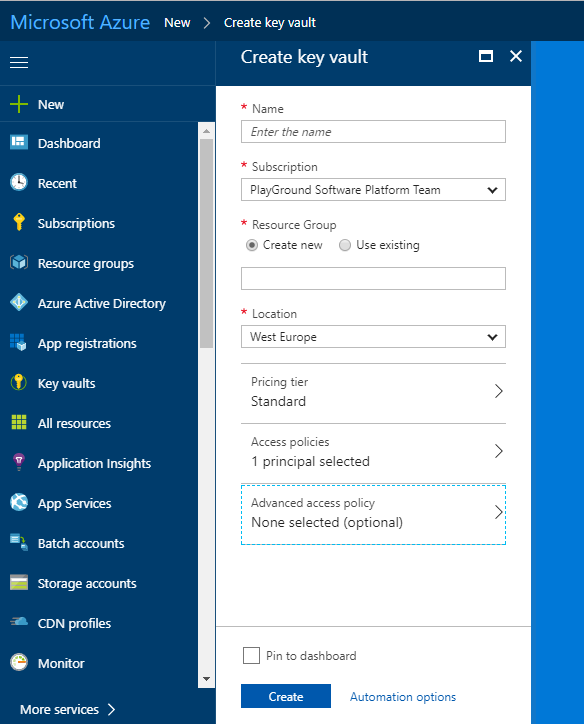Screen dimensions: 584x724
Task: Focus the Resource Group name field
Action: (x=373, y=278)
